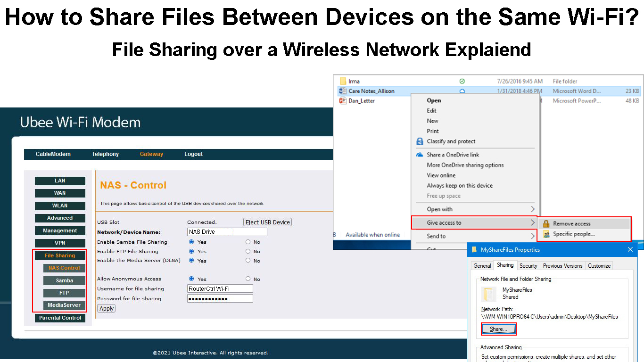Viewport: 644px width, 362px height.
Task: Expand the Open with submenu arrow
Action: click(533, 209)
